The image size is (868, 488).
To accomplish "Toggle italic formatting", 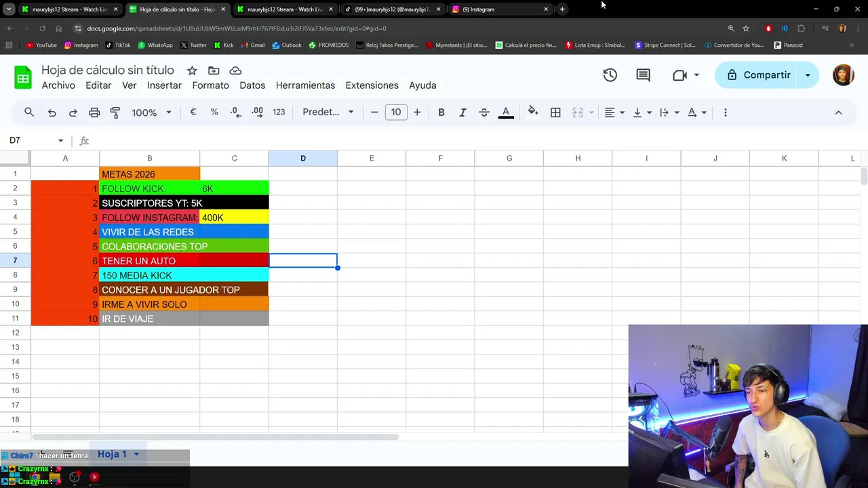I will [462, 113].
